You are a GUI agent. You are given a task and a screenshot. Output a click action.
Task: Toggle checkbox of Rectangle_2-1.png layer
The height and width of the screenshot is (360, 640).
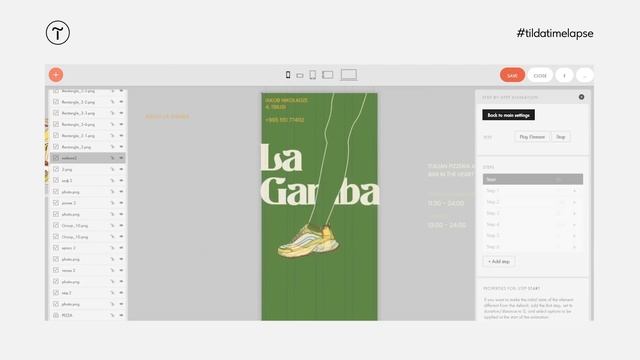56,136
